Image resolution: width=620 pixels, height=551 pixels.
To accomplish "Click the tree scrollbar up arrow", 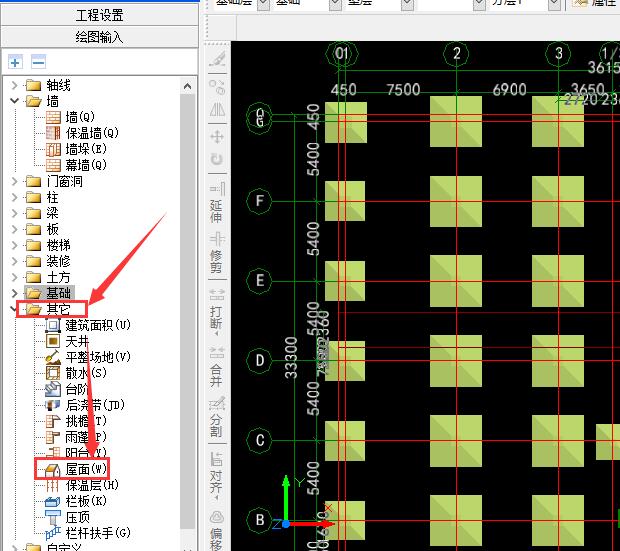I will [x=188, y=86].
